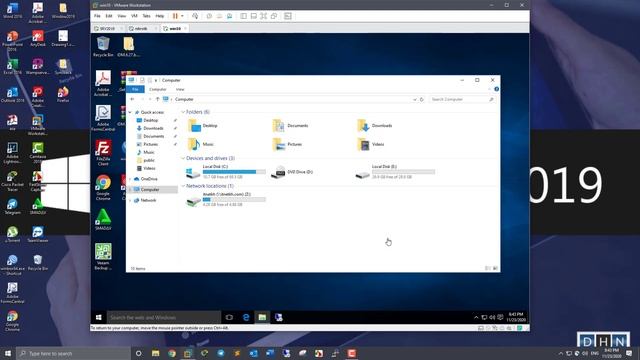
Task: Collapse the Folders (6) group
Action: click(x=183, y=112)
